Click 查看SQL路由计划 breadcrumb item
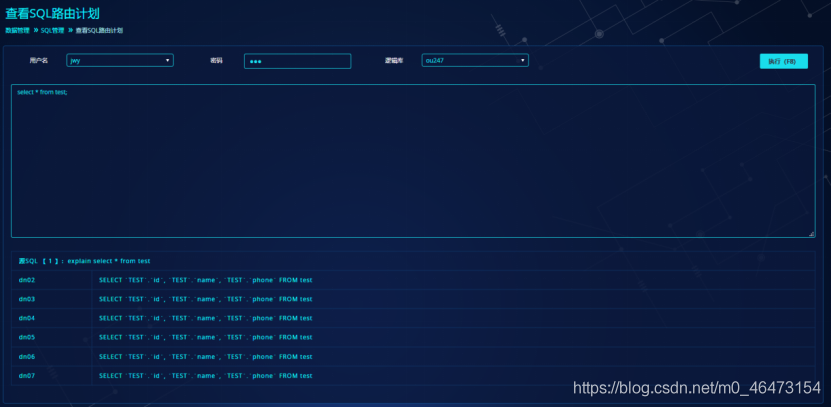 click(x=99, y=31)
